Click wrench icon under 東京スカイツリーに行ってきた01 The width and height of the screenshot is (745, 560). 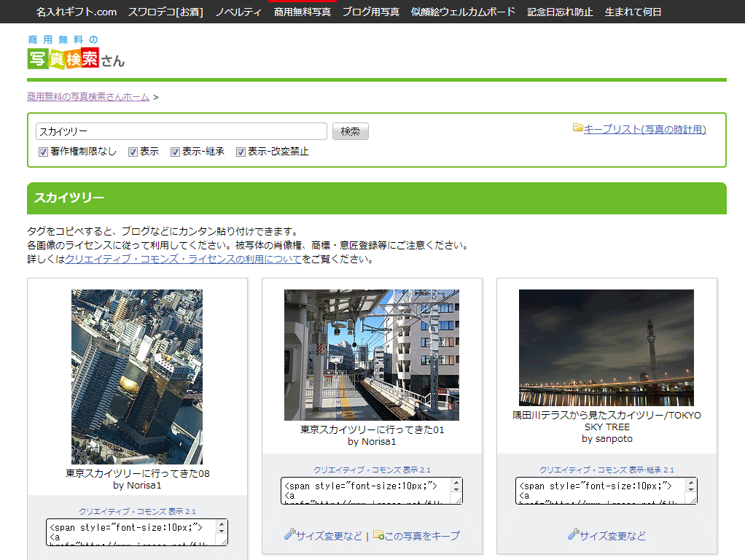tap(290, 534)
